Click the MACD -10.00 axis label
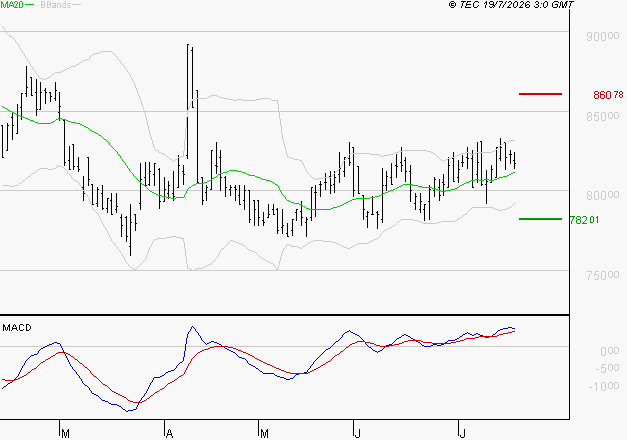The width and height of the screenshot is (627, 440). (x=604, y=386)
